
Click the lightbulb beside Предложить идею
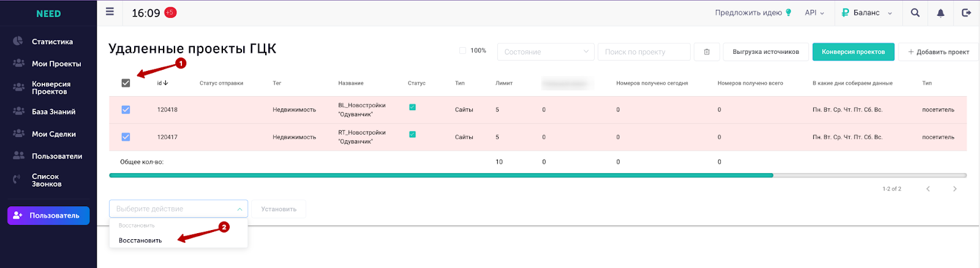tap(788, 12)
